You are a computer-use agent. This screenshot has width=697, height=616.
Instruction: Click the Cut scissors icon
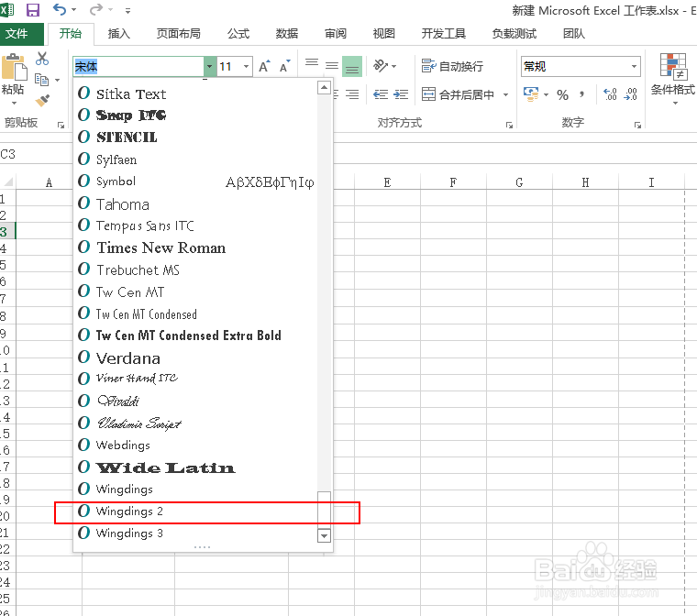tap(42, 59)
